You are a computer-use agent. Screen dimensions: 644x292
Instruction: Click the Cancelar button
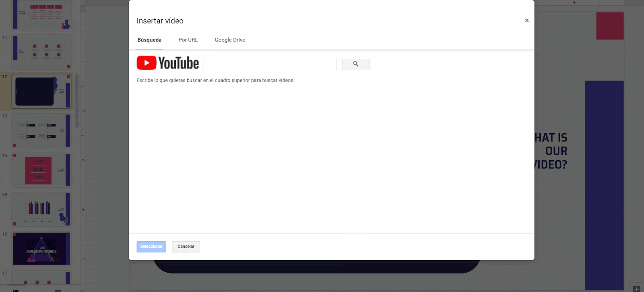click(x=186, y=246)
